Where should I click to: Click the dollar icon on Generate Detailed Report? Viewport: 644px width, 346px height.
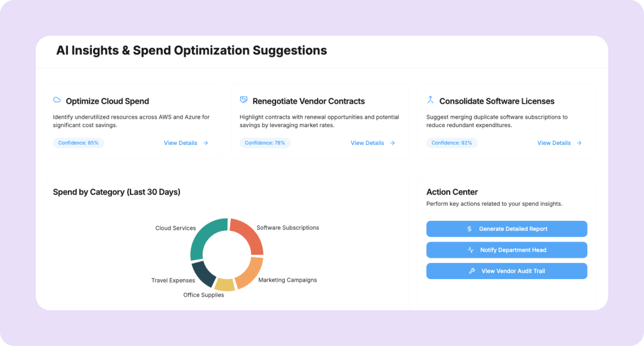(469, 229)
